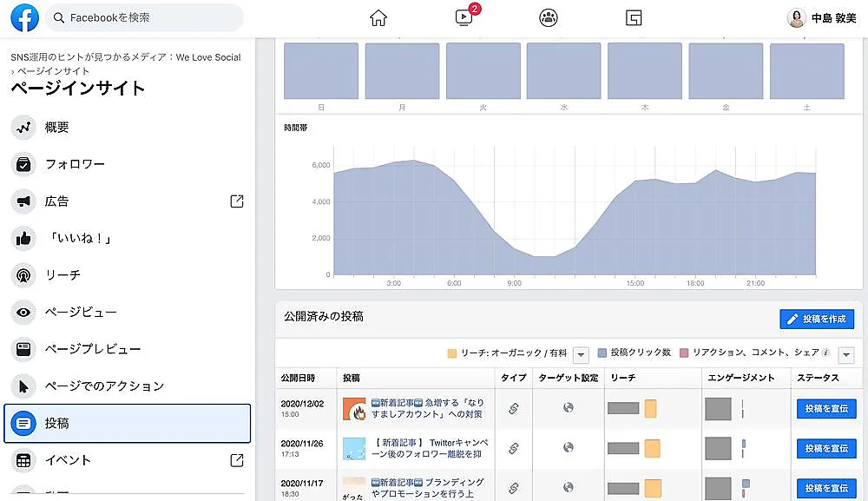The width and height of the screenshot is (868, 501).
Task: Click the Pages flag icon in top bar
Action: click(x=634, y=17)
